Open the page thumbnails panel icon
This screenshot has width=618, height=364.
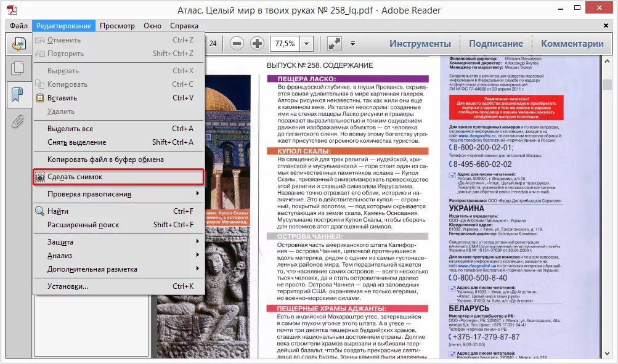[x=17, y=68]
